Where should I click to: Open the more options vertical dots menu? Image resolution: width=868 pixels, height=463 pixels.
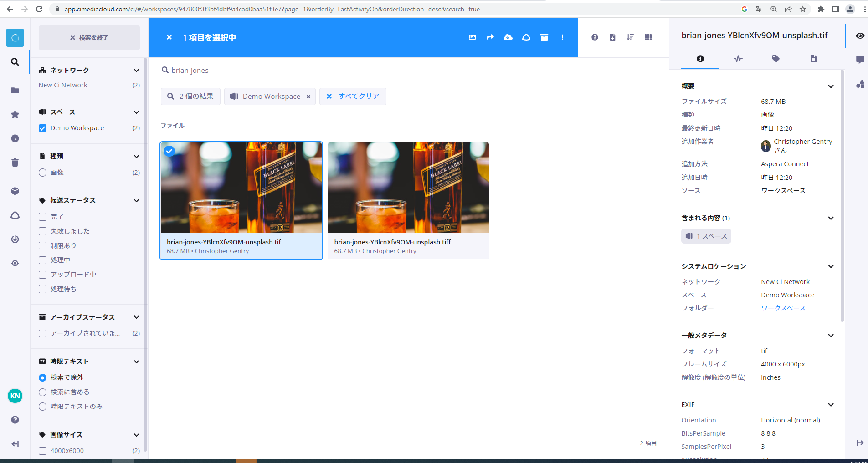tap(562, 37)
